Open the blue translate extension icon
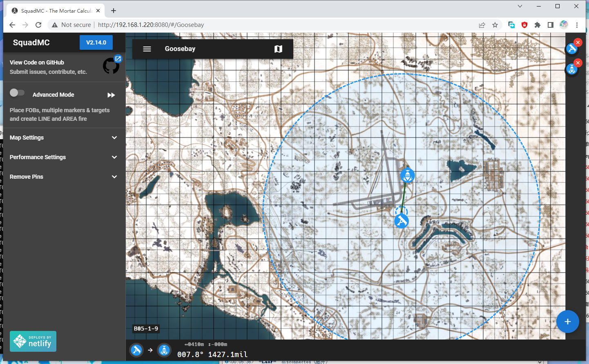589x364 pixels. 511,25
